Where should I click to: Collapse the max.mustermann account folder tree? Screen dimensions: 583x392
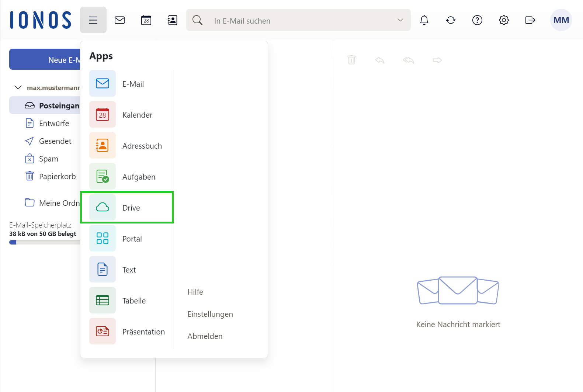pyautogui.click(x=18, y=87)
